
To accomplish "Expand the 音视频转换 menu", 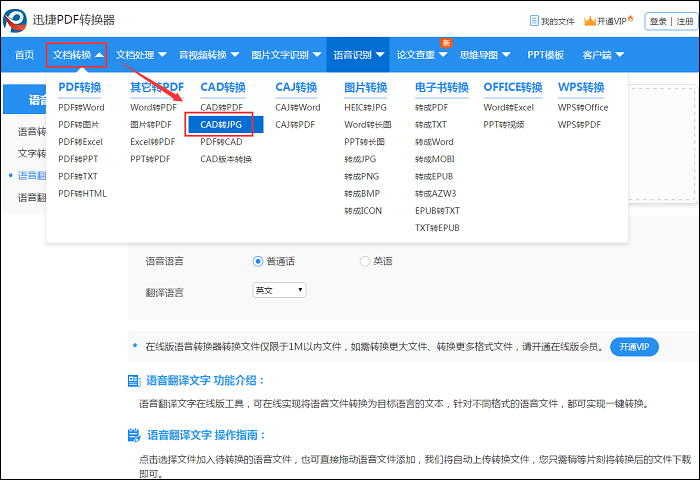I will (209, 55).
